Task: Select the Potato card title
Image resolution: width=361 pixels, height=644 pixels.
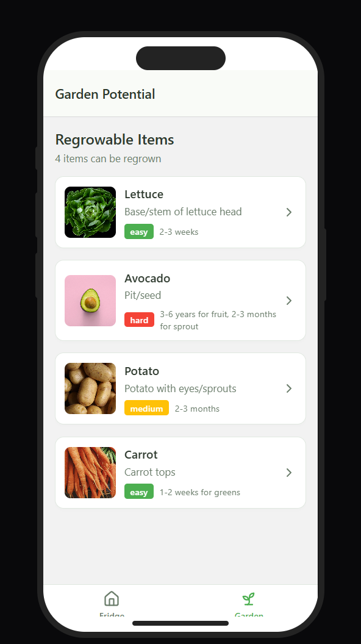Action: coord(141,371)
